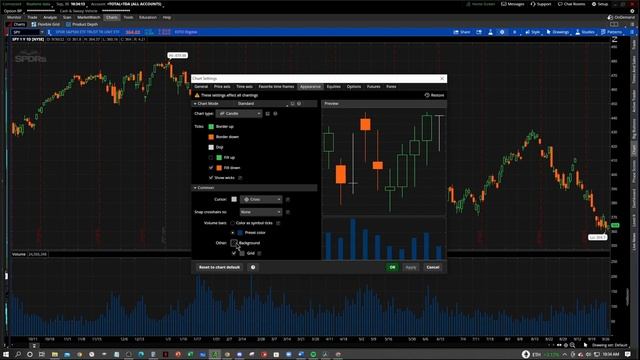
Task: Click the chart settings gear icon
Action: (502, 32)
